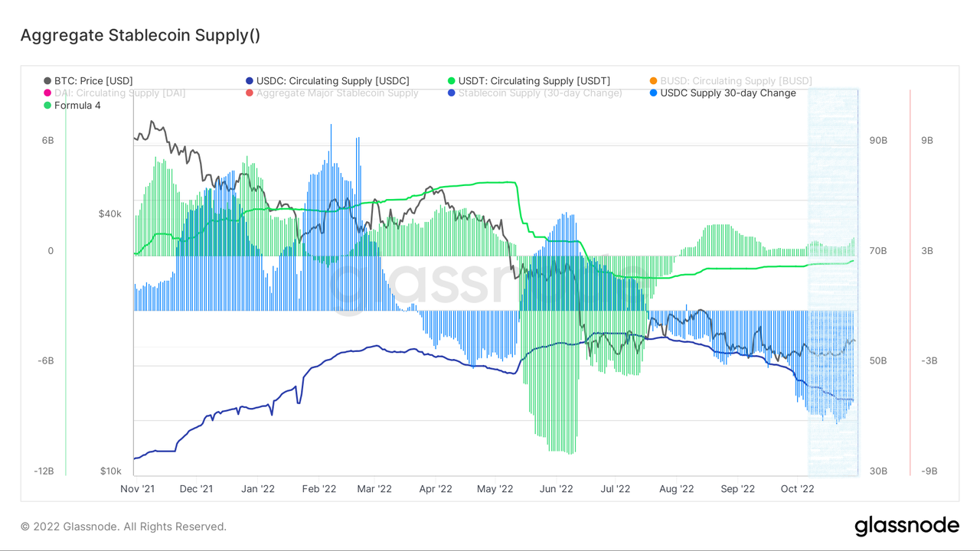Select the Oct '22 x-axis label
This screenshot has width=980, height=551.
tap(798, 489)
